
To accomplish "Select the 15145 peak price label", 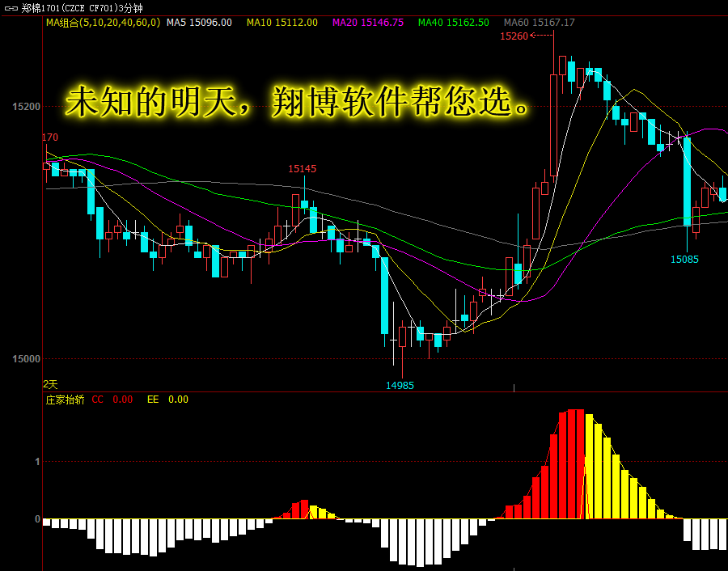I will point(303,169).
